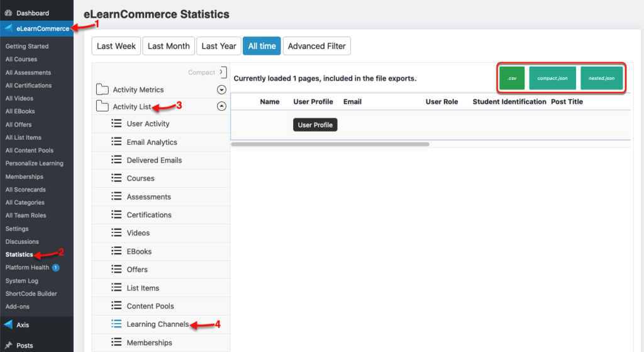Open Personalize Learning in sidebar

pos(35,163)
